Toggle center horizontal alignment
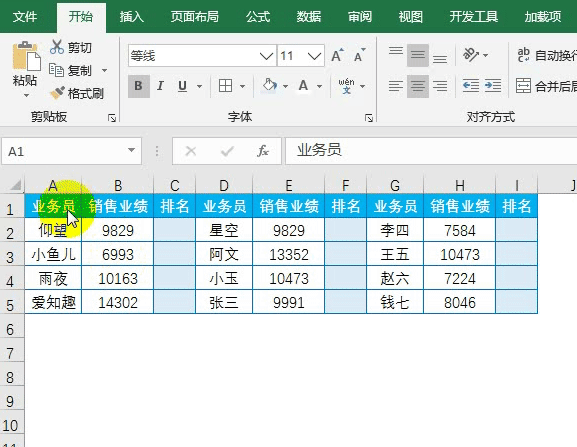This screenshot has height=447, width=577. (x=418, y=86)
